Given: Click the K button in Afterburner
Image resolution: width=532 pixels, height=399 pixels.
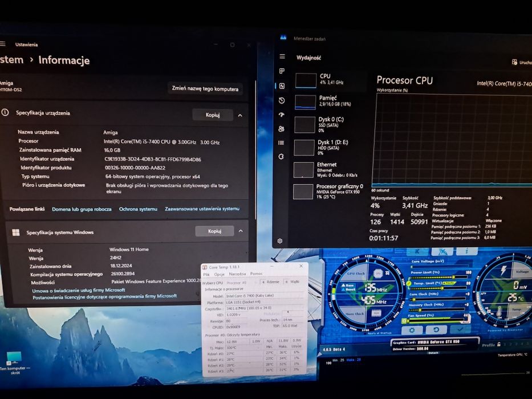Looking at the screenshot, I should tap(417, 251).
